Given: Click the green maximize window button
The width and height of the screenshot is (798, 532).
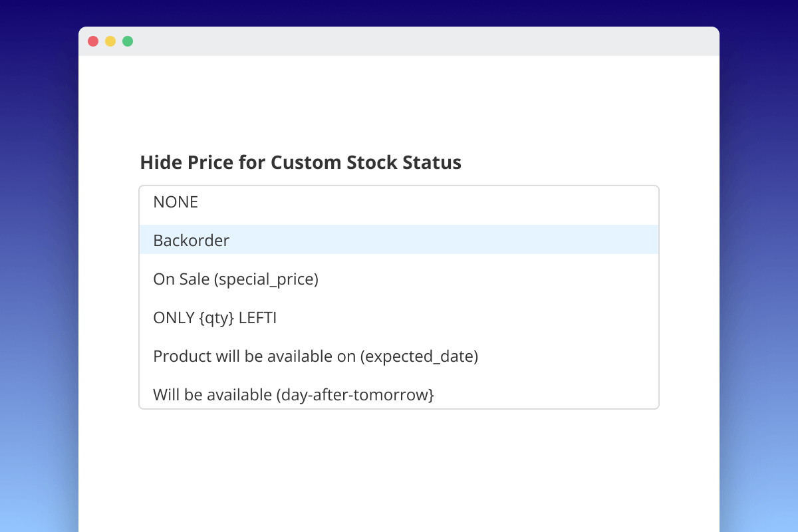Looking at the screenshot, I should 128,41.
